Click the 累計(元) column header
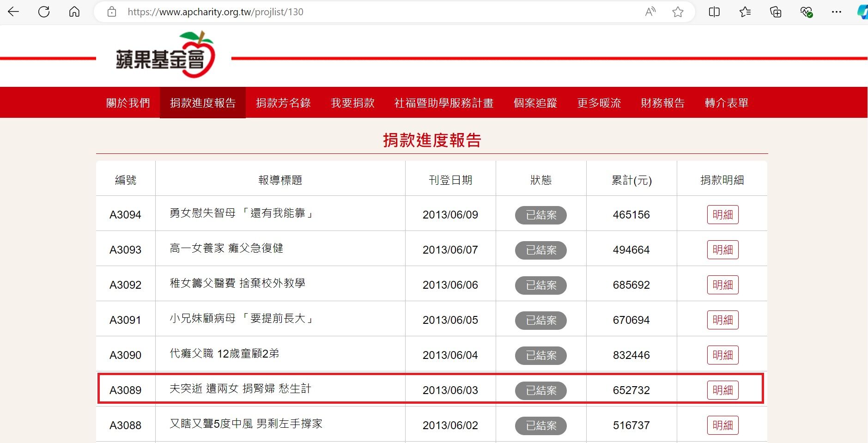Image resolution: width=868 pixels, height=443 pixels. pos(631,180)
